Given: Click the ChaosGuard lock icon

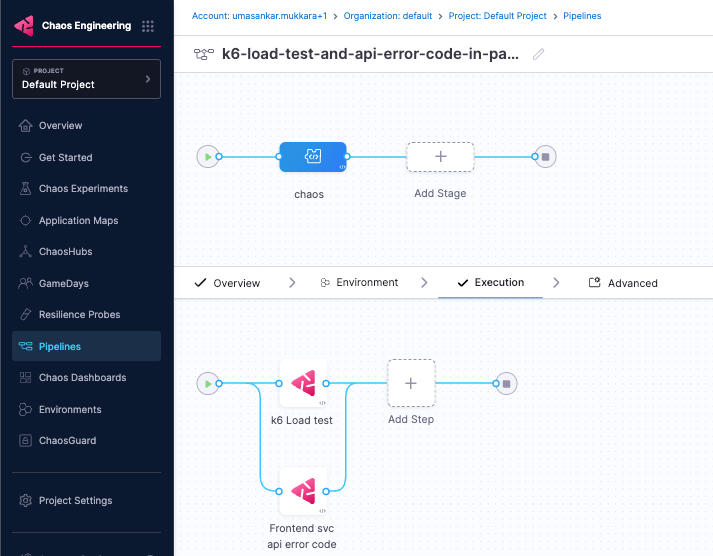Looking at the screenshot, I should [25, 441].
